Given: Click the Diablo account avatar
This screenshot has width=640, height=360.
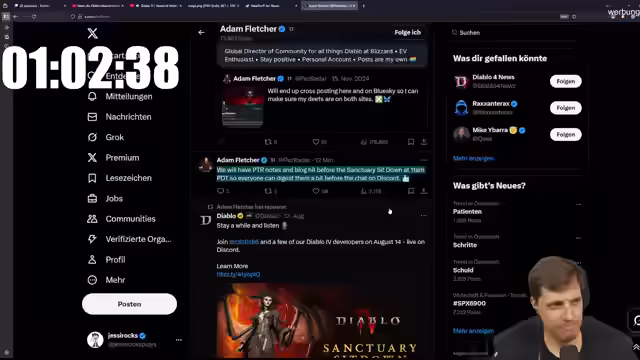Looking at the screenshot, I should point(206,220).
